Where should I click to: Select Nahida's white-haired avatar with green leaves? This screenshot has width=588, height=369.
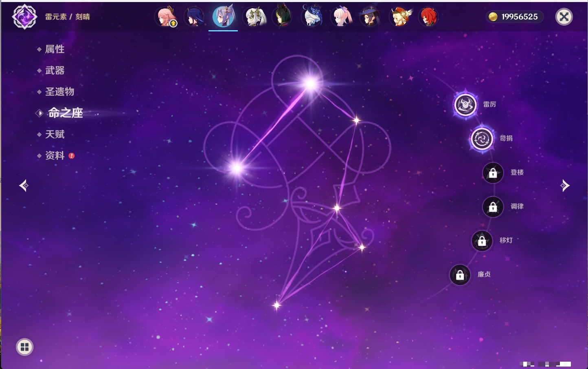click(x=255, y=17)
